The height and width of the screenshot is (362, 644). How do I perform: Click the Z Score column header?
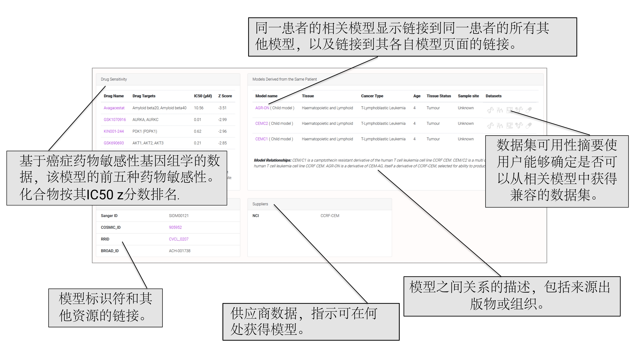point(225,96)
